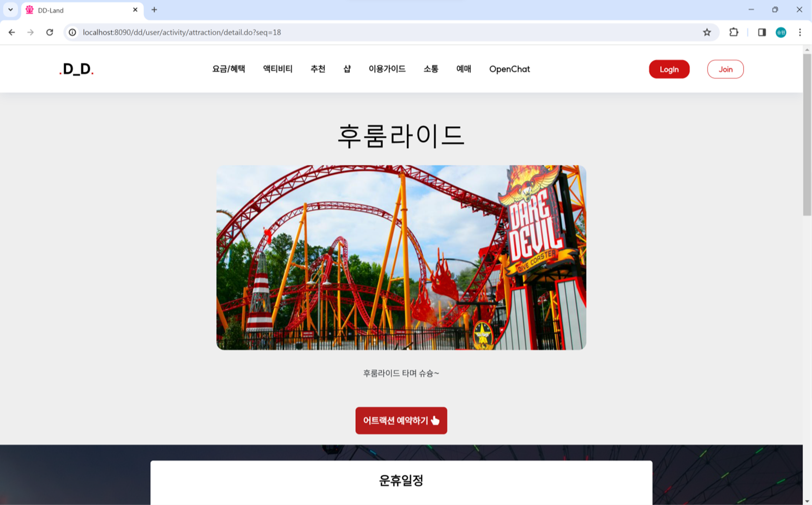Image resolution: width=812 pixels, height=505 pixels.
Task: Click the .D_D. site logo
Action: 76,69
